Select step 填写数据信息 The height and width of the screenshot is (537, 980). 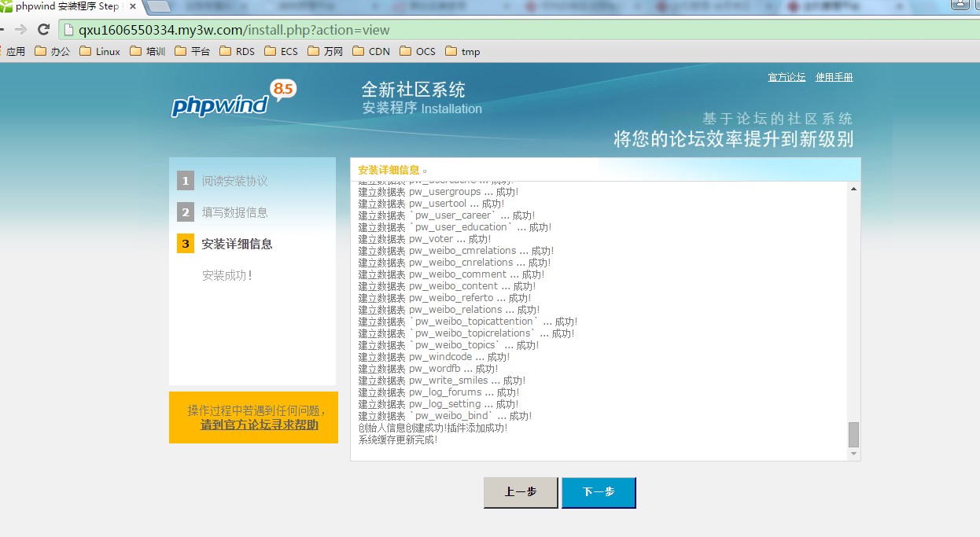point(234,212)
